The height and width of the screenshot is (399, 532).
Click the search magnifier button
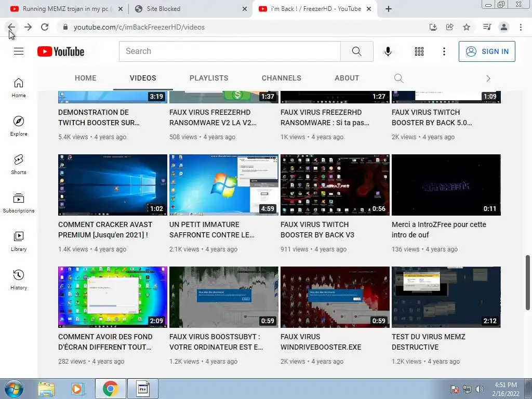(x=356, y=51)
